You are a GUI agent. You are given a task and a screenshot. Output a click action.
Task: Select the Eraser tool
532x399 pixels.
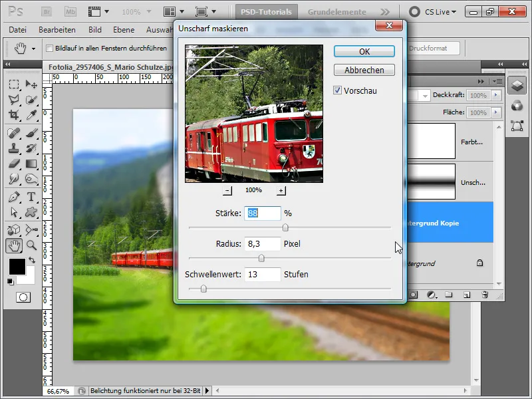(14, 164)
